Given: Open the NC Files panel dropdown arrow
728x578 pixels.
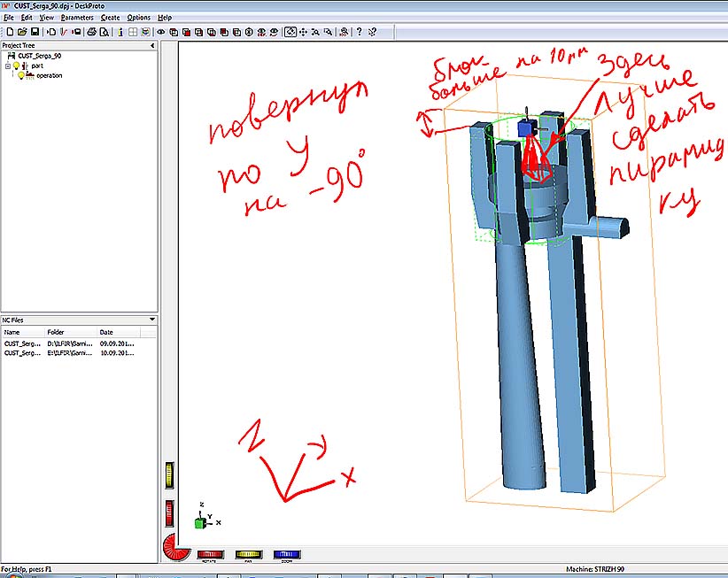Looking at the screenshot, I should tap(152, 320).
